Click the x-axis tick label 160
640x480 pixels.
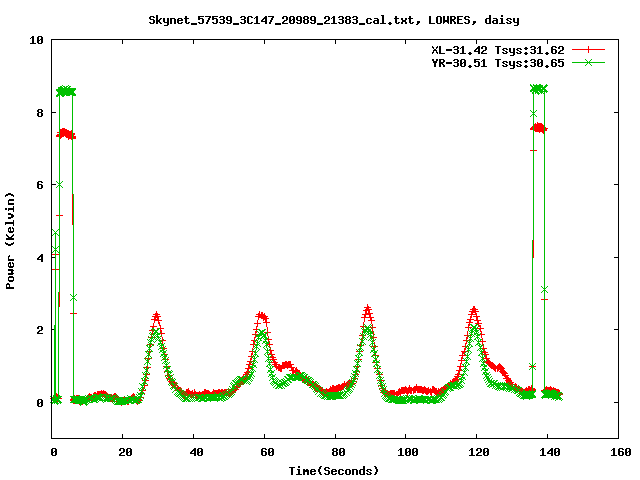[x=621, y=452]
